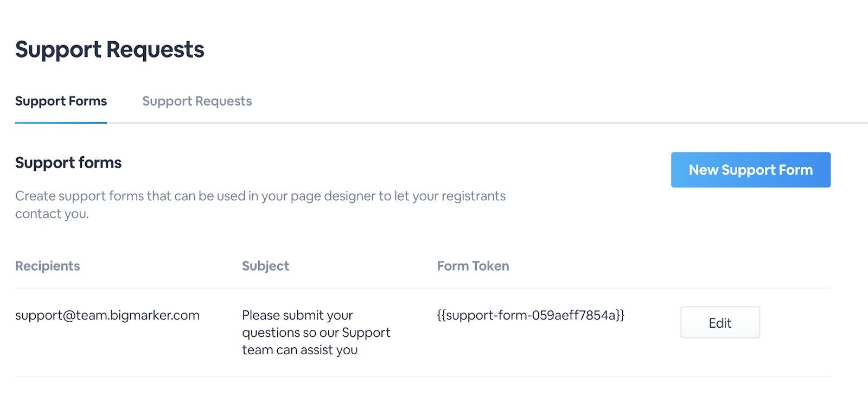The height and width of the screenshot is (415, 868).
Task: Click the "Support forms" section heading
Action: (x=68, y=163)
